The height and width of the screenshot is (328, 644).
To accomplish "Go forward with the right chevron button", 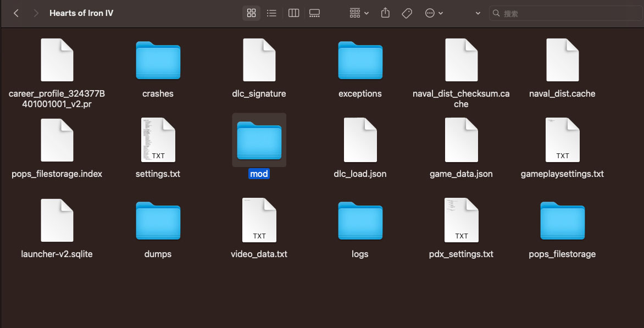I will (36, 13).
